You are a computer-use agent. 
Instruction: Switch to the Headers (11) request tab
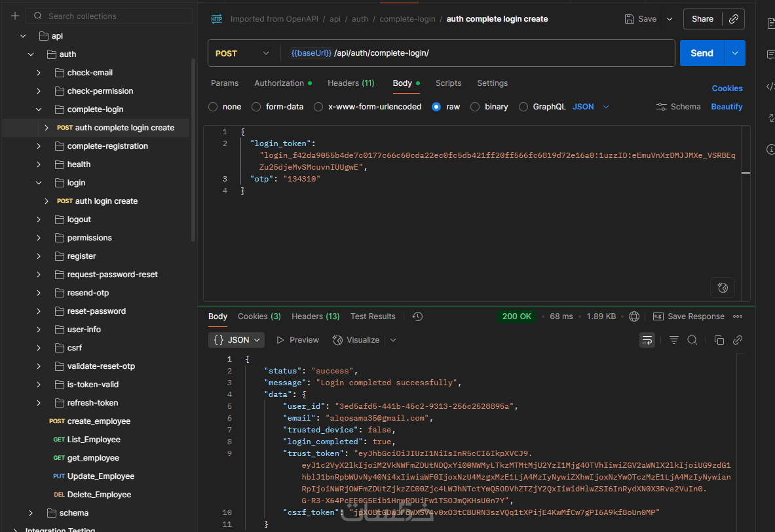coord(350,83)
